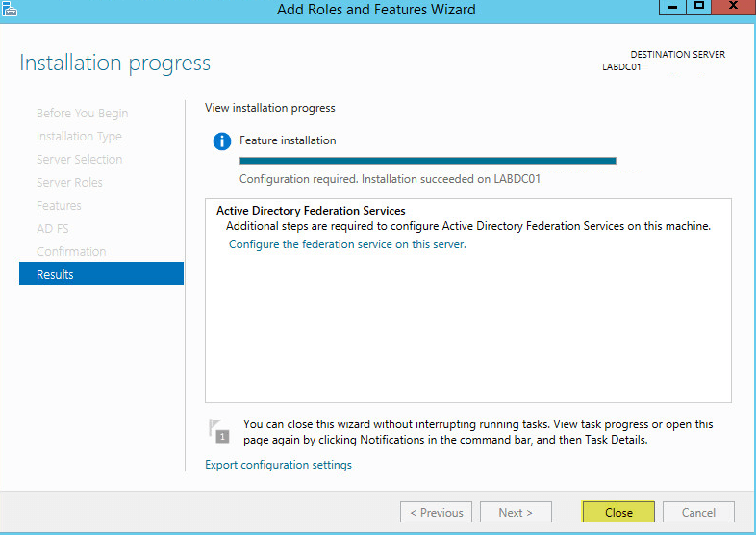
Task: Click the Next button
Action: (516, 512)
